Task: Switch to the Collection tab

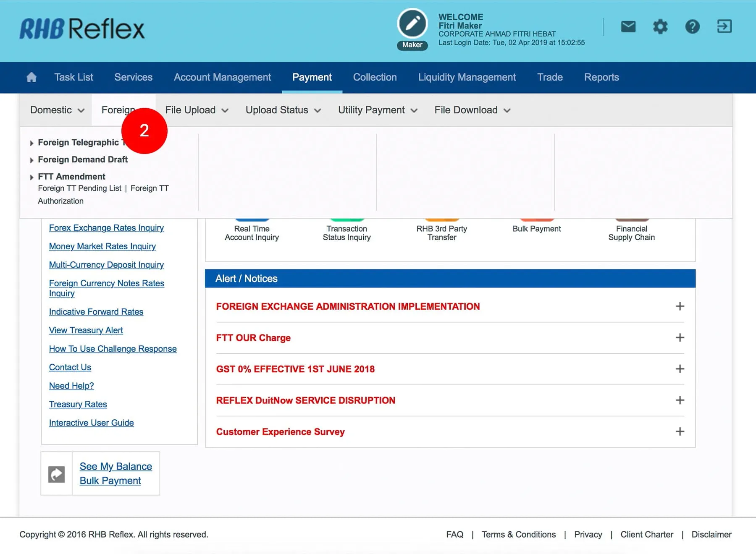Action: (375, 77)
